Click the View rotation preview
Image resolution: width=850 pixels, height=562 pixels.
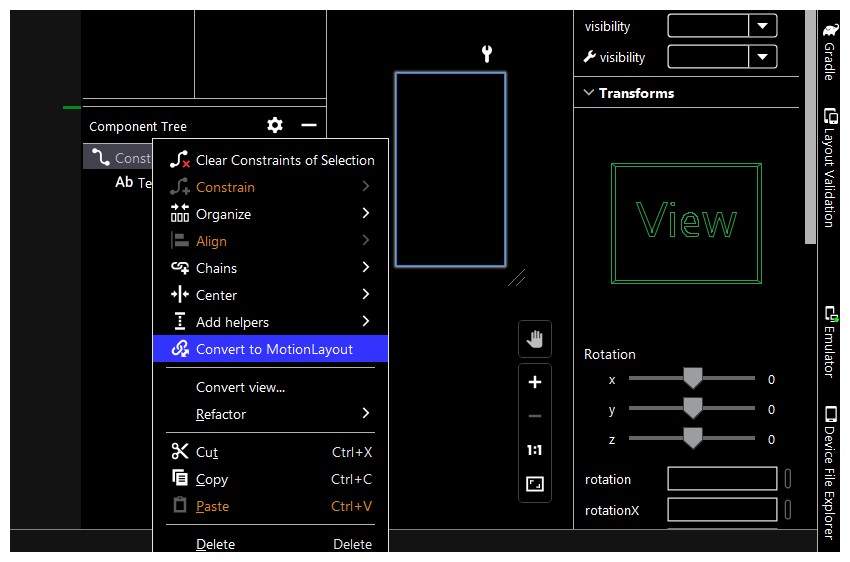tap(686, 223)
